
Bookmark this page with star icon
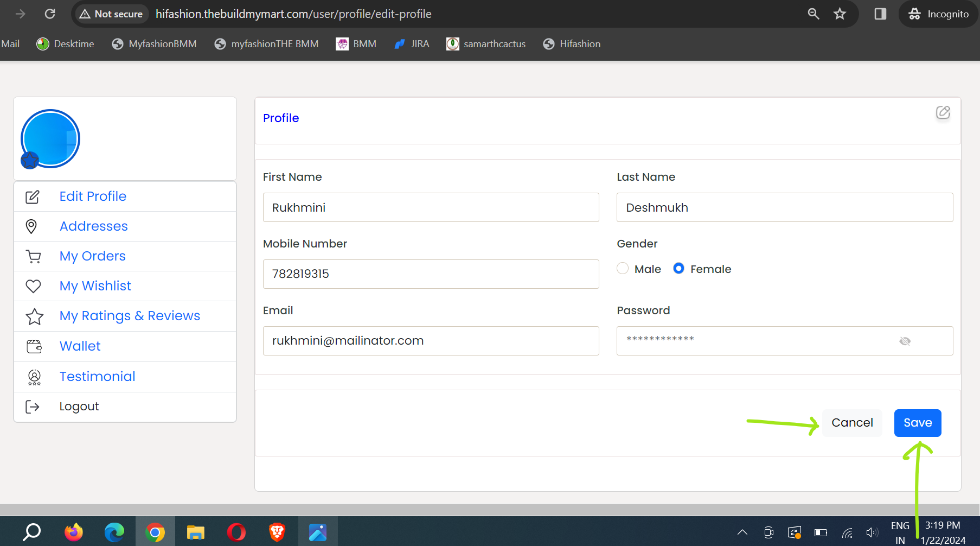click(x=840, y=14)
